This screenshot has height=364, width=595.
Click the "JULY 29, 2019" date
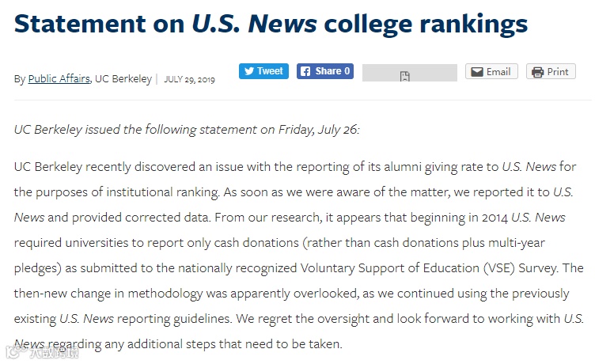tap(190, 79)
